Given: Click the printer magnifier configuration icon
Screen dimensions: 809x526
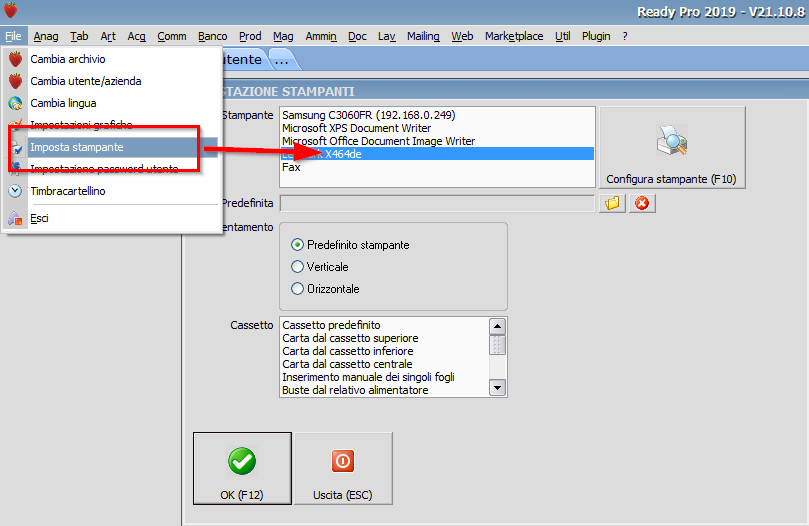Looking at the screenshot, I should tap(672, 140).
